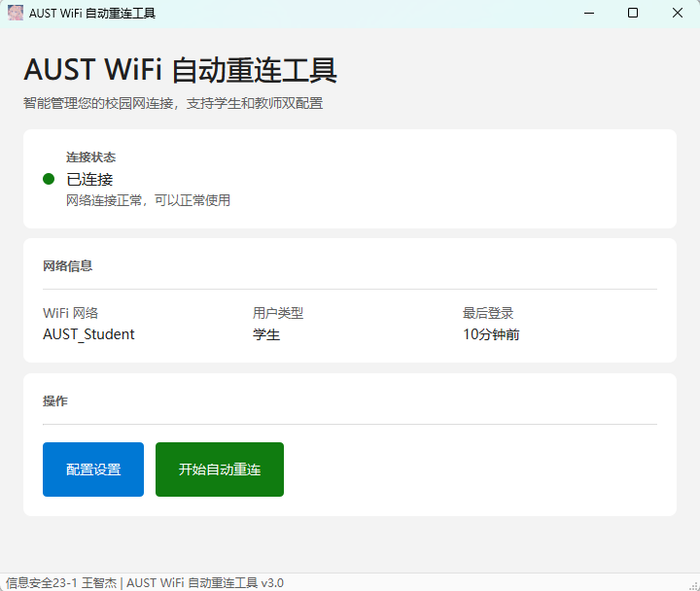Click the 操作 section header
Image resolution: width=700 pixels, height=591 pixels.
point(55,400)
